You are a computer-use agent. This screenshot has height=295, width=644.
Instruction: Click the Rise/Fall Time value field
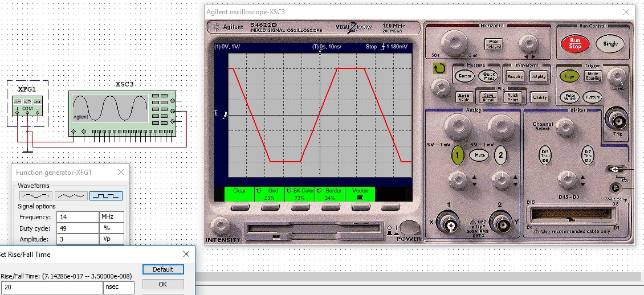tap(51, 287)
